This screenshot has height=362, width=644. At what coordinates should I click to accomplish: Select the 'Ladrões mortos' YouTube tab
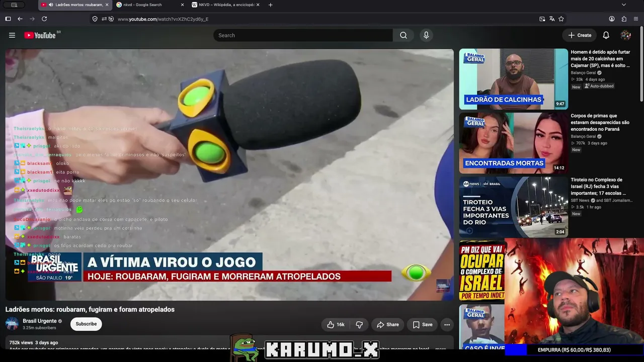(x=75, y=5)
